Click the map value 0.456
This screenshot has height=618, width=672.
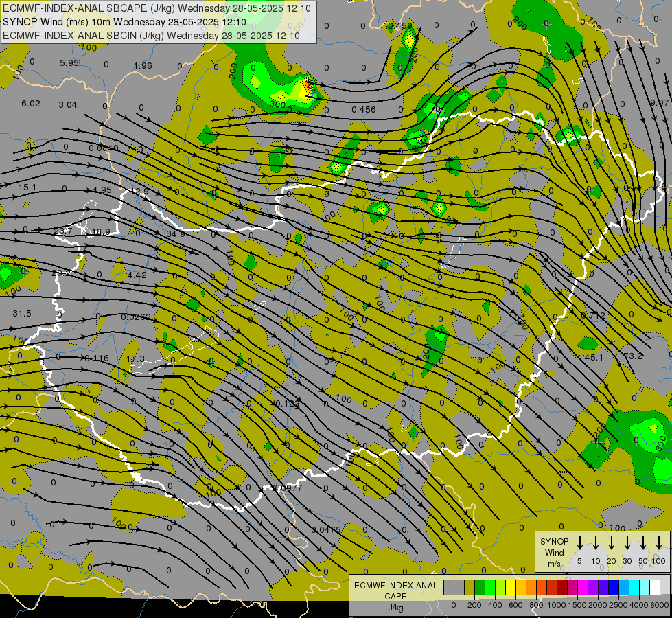point(363,110)
